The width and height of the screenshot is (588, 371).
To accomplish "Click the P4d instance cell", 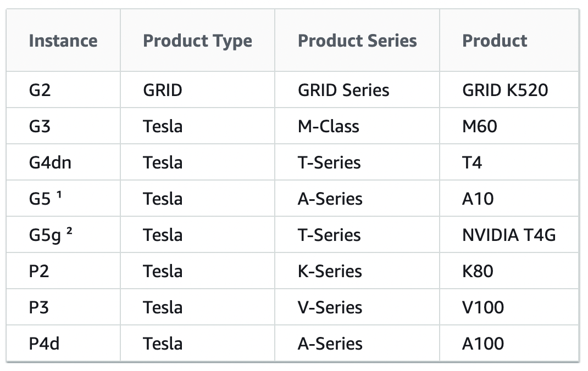I will click(43, 344).
